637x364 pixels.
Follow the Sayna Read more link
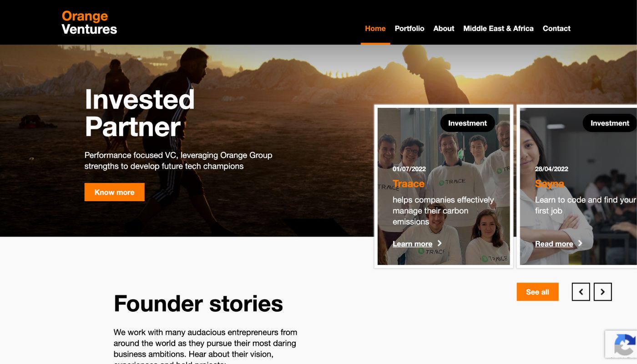[554, 244]
